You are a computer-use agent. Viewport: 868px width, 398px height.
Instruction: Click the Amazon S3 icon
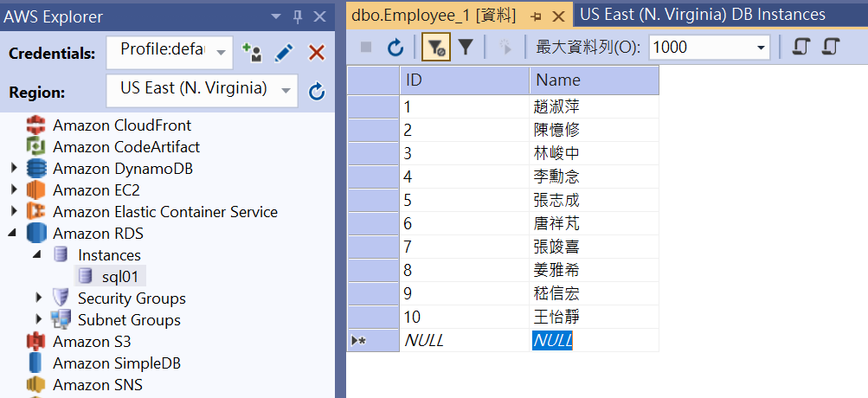(36, 342)
